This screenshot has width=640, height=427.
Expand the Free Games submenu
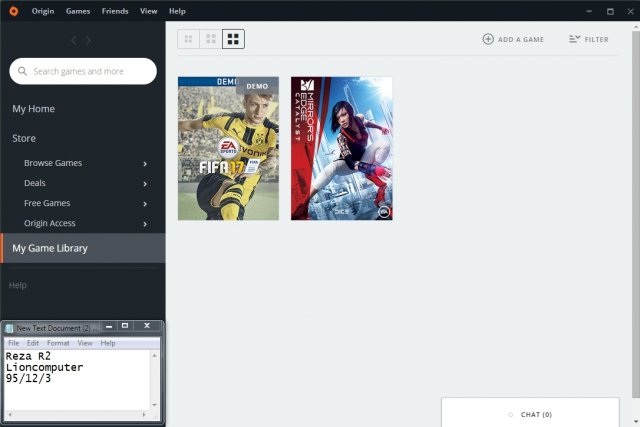145,203
